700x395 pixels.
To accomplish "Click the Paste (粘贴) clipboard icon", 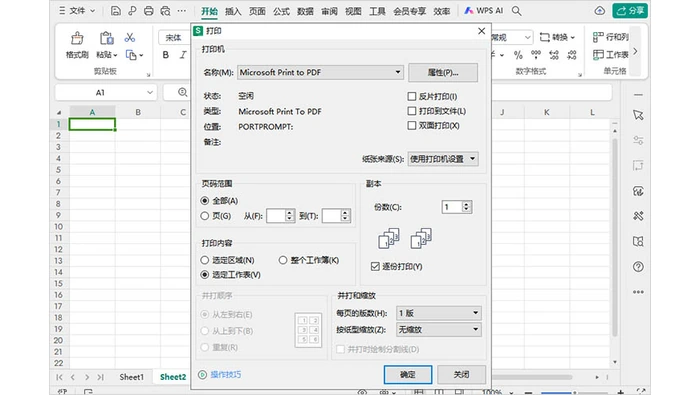I will [x=106, y=38].
